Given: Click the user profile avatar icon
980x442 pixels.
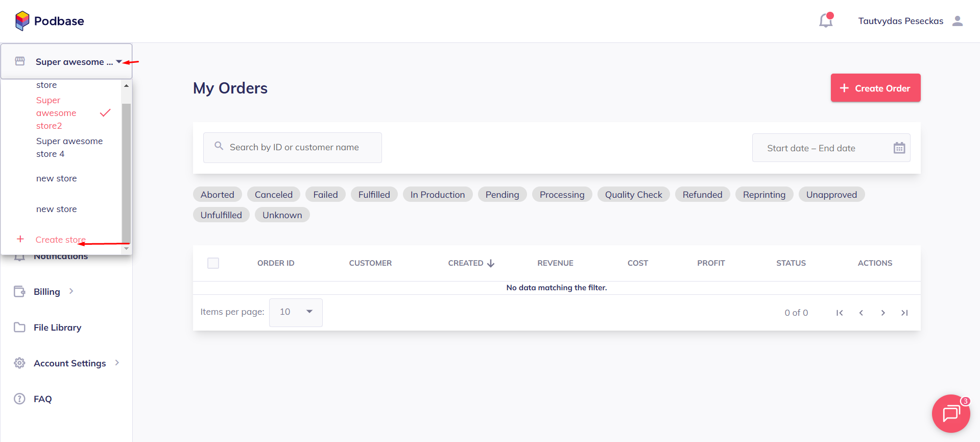Looking at the screenshot, I should pos(958,21).
